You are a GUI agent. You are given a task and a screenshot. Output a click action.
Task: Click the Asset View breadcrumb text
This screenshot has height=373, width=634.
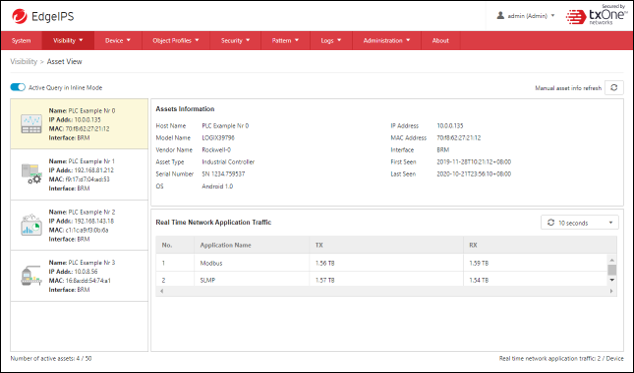click(x=64, y=61)
